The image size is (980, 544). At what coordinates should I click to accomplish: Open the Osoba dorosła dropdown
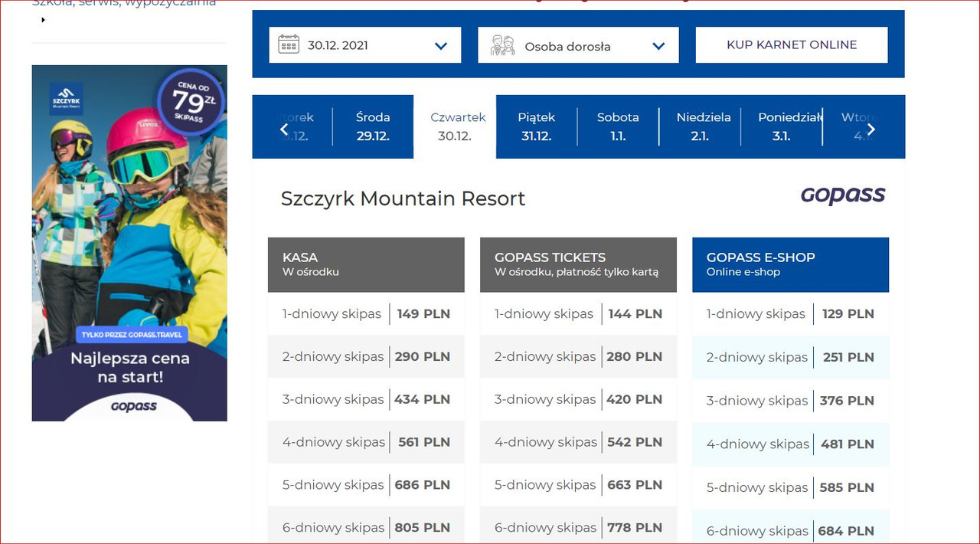578,45
